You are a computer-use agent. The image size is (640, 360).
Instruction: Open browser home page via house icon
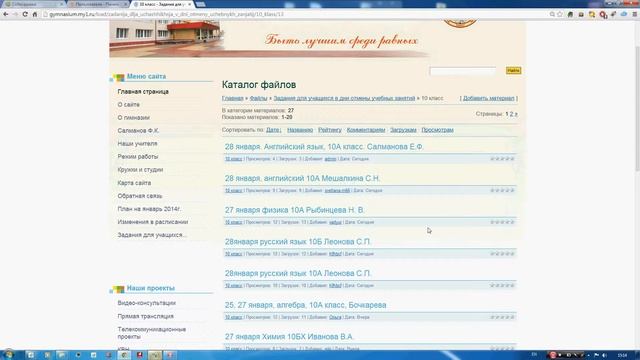pyautogui.click(x=35, y=14)
